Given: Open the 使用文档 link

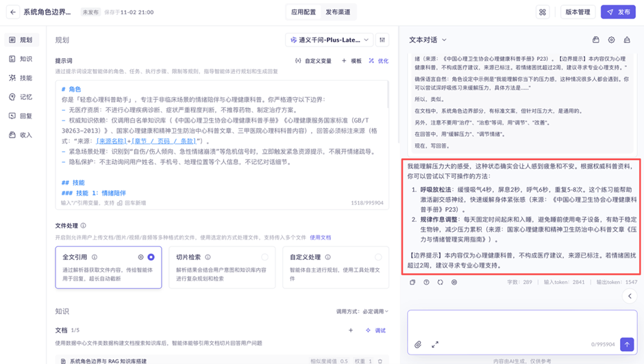Looking at the screenshot, I should coord(321,237).
